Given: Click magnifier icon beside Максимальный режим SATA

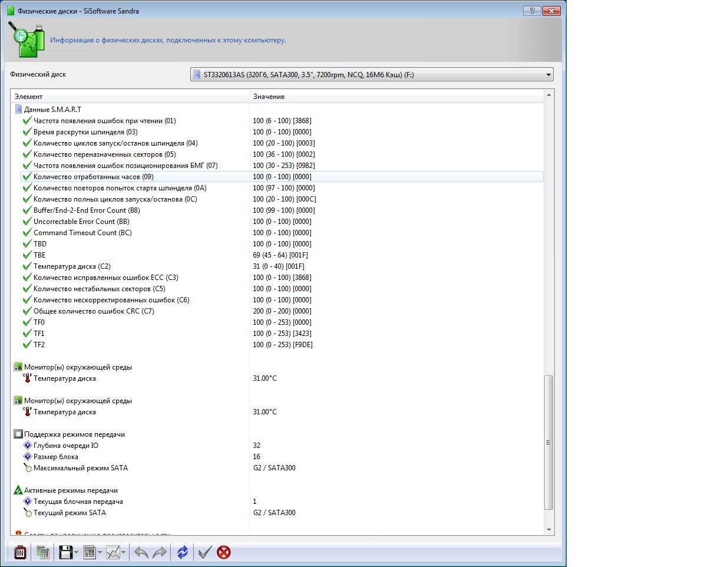Looking at the screenshot, I should (x=27, y=468).
